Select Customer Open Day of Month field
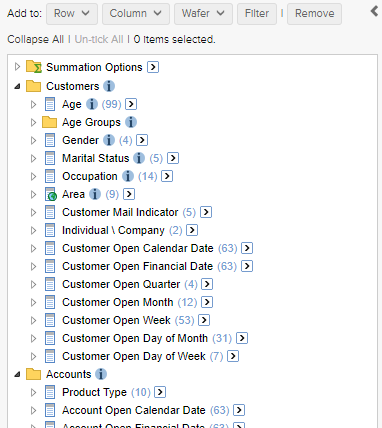Screen dimensions: 382x428 pos(135,338)
